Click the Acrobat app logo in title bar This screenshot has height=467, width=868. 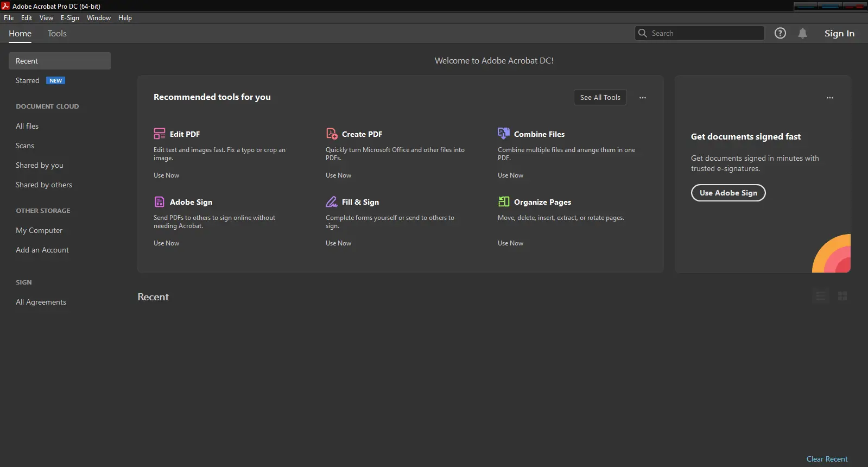coord(5,6)
